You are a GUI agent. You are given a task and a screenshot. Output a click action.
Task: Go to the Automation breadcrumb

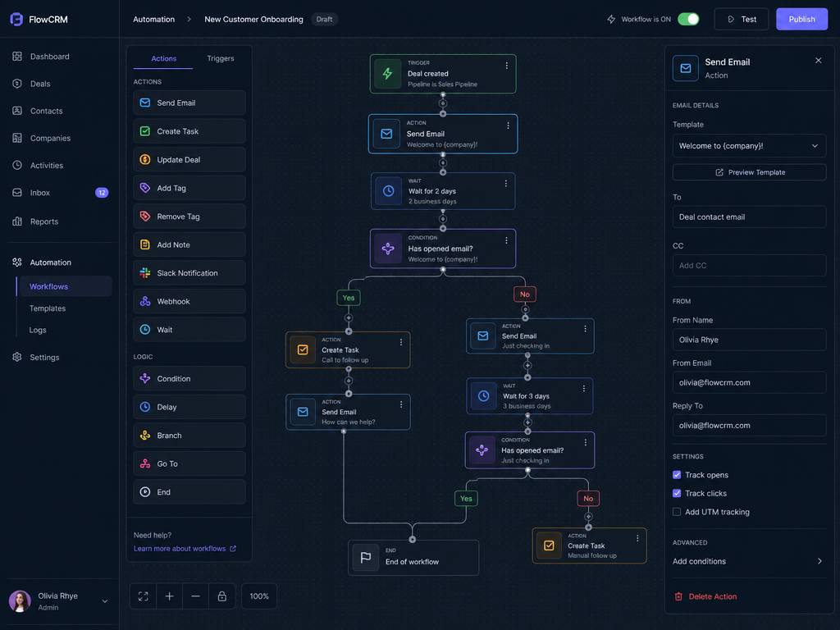153,20
